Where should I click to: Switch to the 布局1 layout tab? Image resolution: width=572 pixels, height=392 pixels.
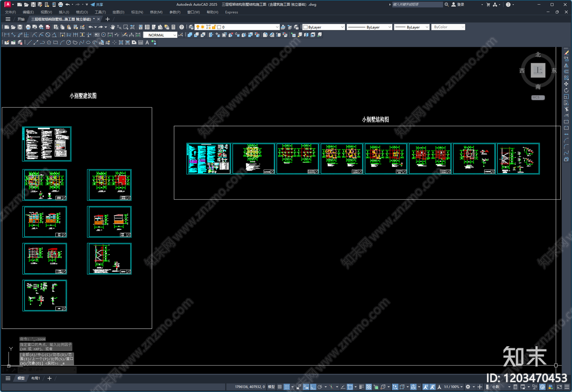click(x=35, y=378)
